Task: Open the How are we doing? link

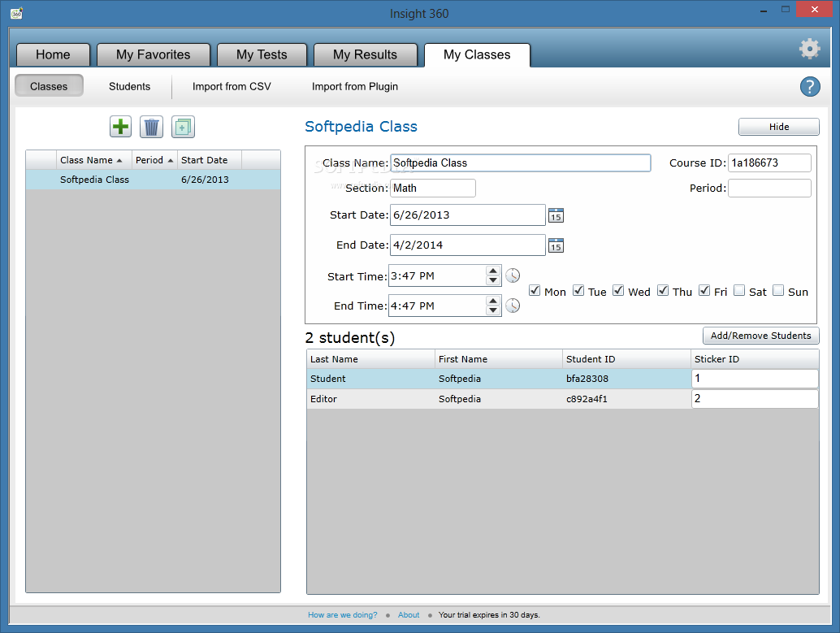Action: coord(342,615)
